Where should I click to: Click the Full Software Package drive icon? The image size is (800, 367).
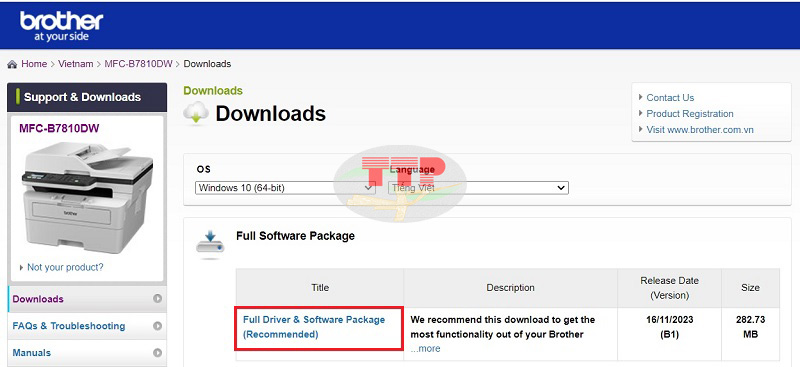(x=210, y=244)
